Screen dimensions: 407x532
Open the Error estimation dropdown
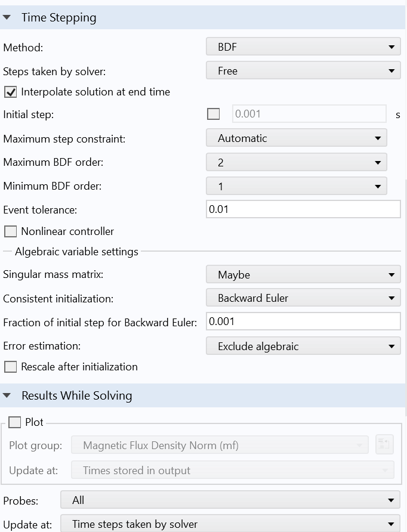coord(303,346)
